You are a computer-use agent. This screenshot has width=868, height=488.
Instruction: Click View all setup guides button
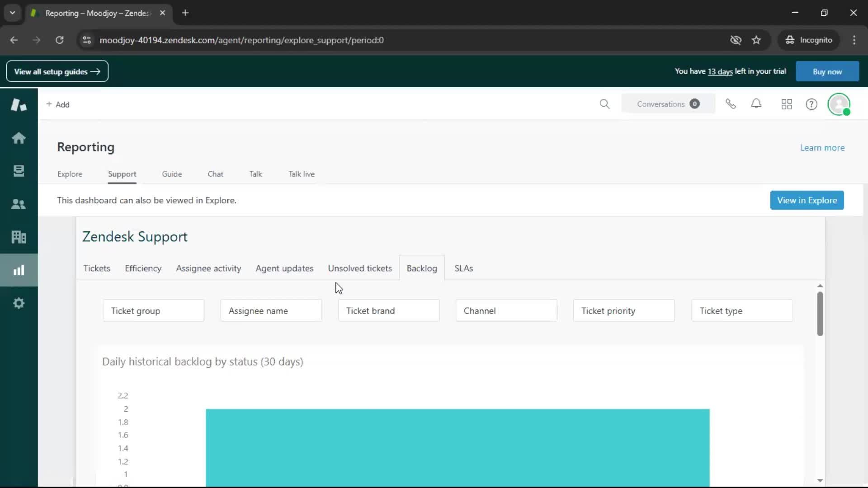pyautogui.click(x=57, y=71)
